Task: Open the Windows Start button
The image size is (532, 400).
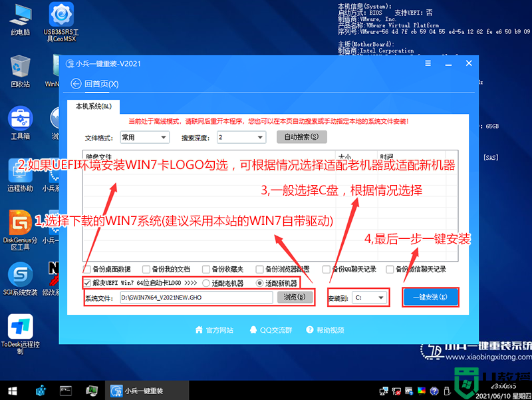Action: click(12, 391)
